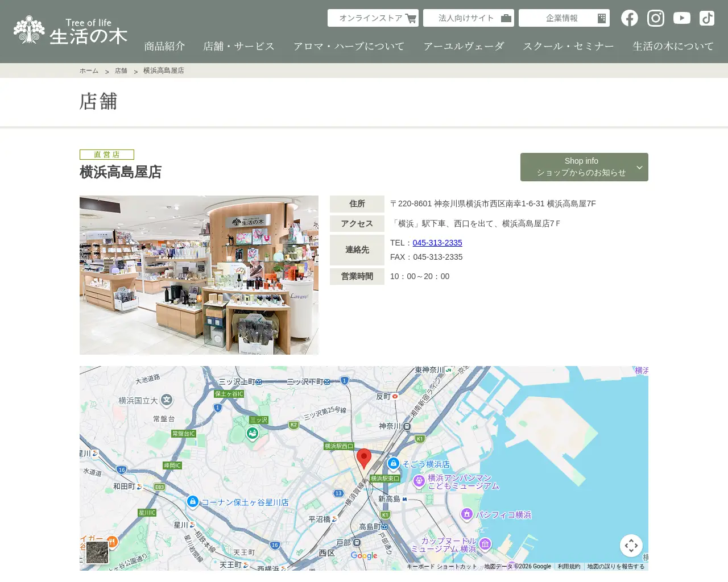The height and width of the screenshot is (582, 728).
Task: Open the TikTok icon
Action: pyautogui.click(x=707, y=18)
